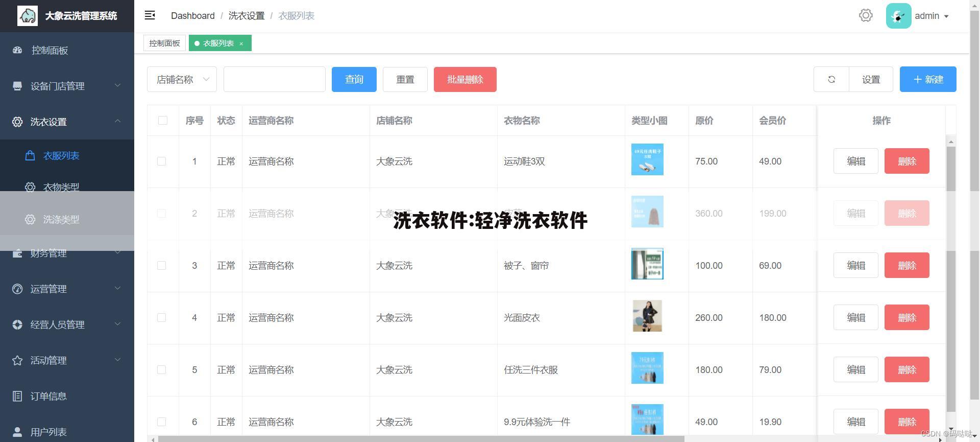Click the 重置 reset button
The image size is (980, 442).
pos(405,79)
